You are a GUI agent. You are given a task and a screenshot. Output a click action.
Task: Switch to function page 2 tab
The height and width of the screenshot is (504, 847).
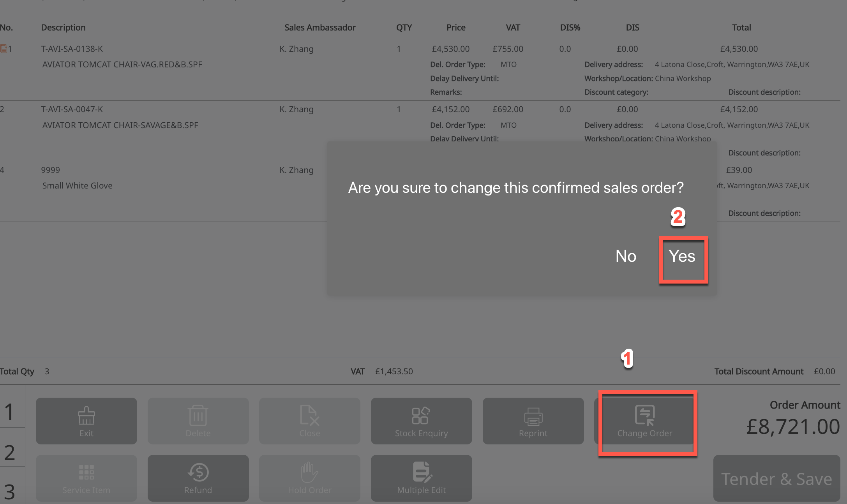pos(10,452)
